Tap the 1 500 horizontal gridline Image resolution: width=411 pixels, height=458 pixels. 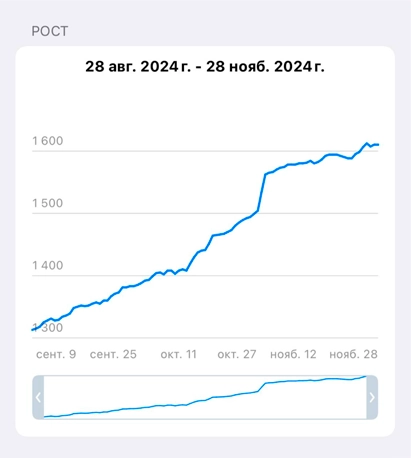tap(205, 213)
